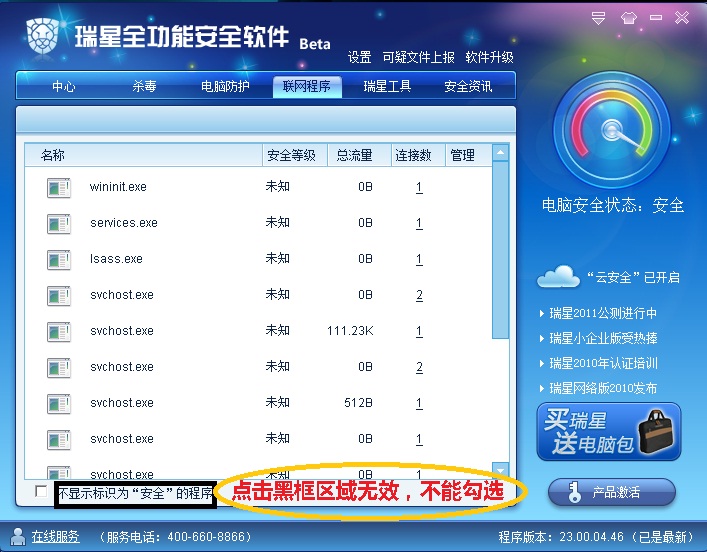Select the 联网程序 tab
The height and width of the screenshot is (552, 707).
(x=307, y=86)
